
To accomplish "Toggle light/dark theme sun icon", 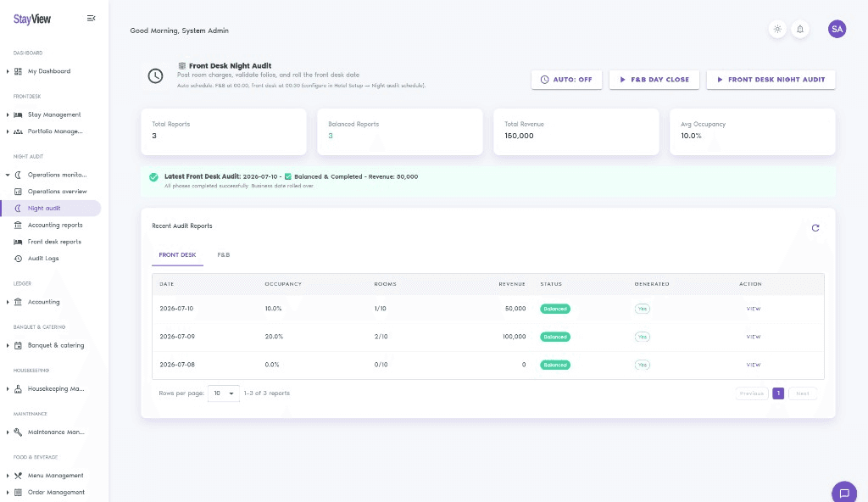I will click(x=777, y=29).
